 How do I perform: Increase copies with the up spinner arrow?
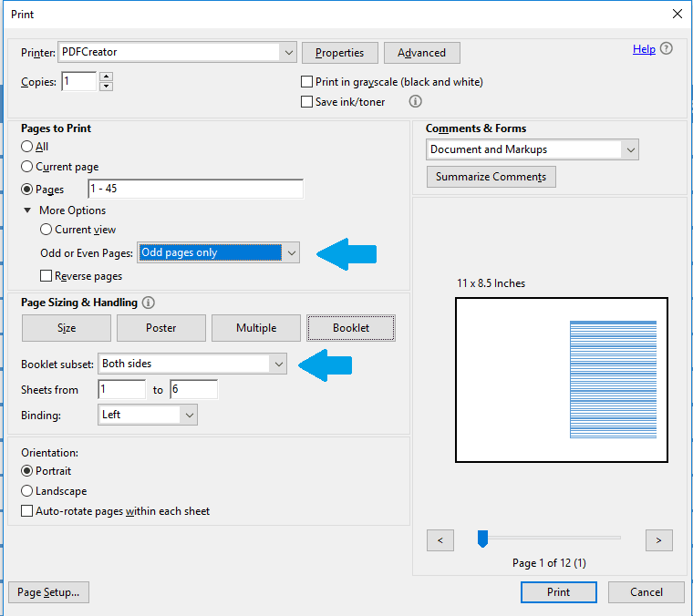pyautogui.click(x=106, y=77)
